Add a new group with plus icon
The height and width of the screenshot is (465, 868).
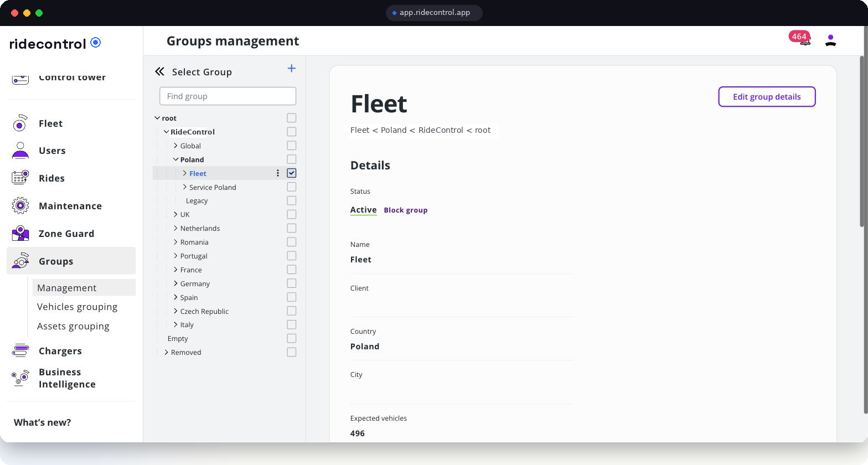click(x=292, y=69)
